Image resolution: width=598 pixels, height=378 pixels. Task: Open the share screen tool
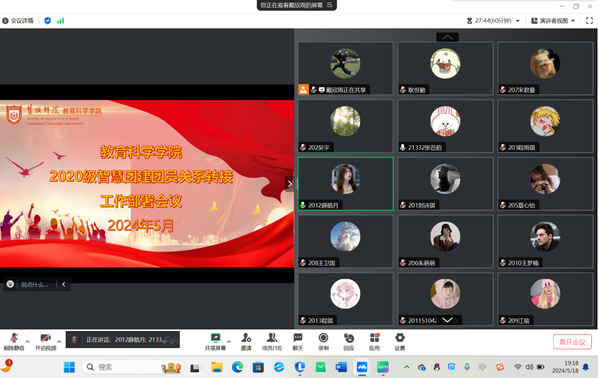point(215,341)
